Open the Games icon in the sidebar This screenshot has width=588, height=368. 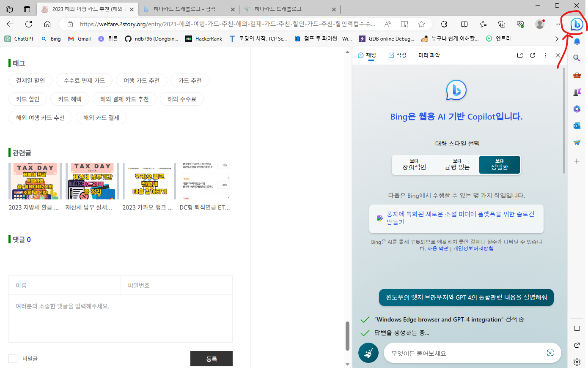(577, 92)
